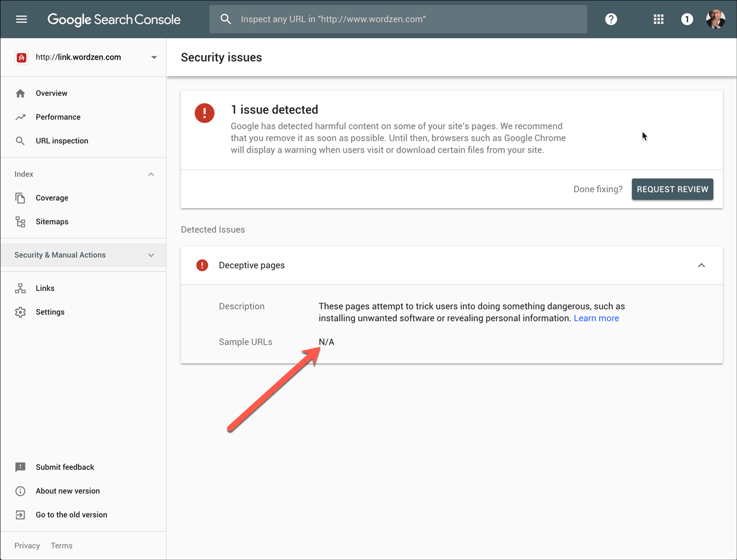737x560 pixels.
Task: Click the Done fixing? text
Action: (598, 189)
